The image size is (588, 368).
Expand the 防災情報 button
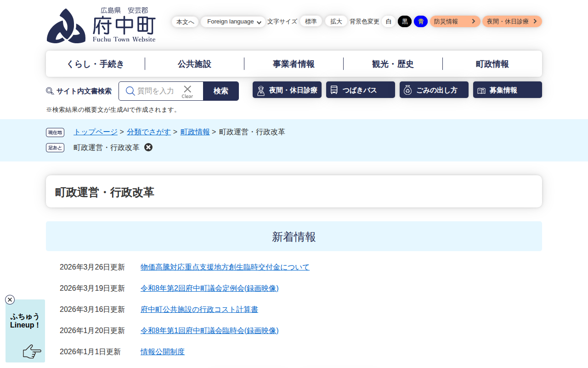click(x=455, y=22)
